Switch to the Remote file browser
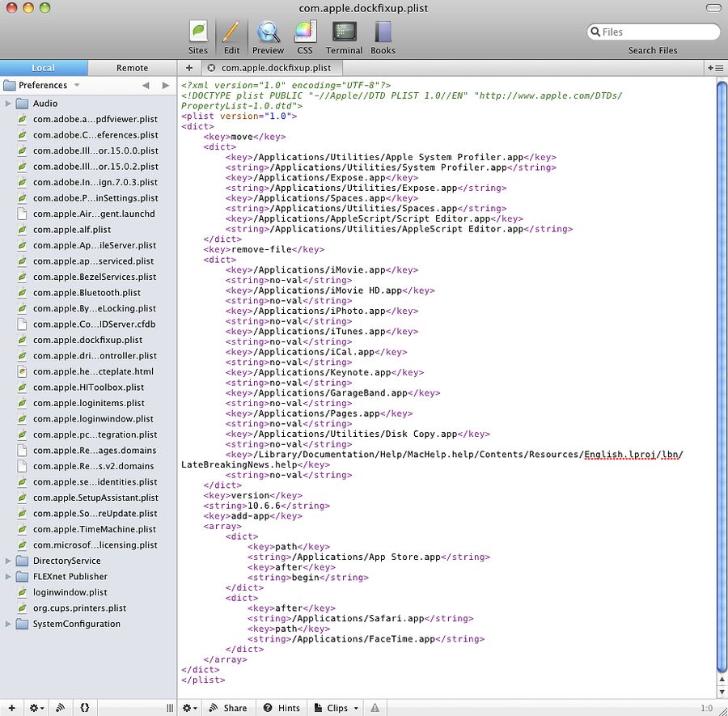The width and height of the screenshot is (728, 716). click(132, 68)
